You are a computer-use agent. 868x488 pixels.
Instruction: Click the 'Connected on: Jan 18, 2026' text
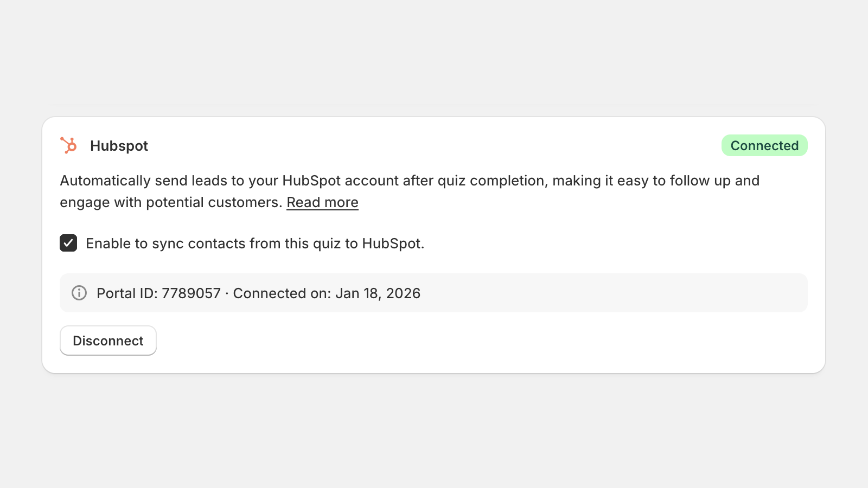point(326,293)
